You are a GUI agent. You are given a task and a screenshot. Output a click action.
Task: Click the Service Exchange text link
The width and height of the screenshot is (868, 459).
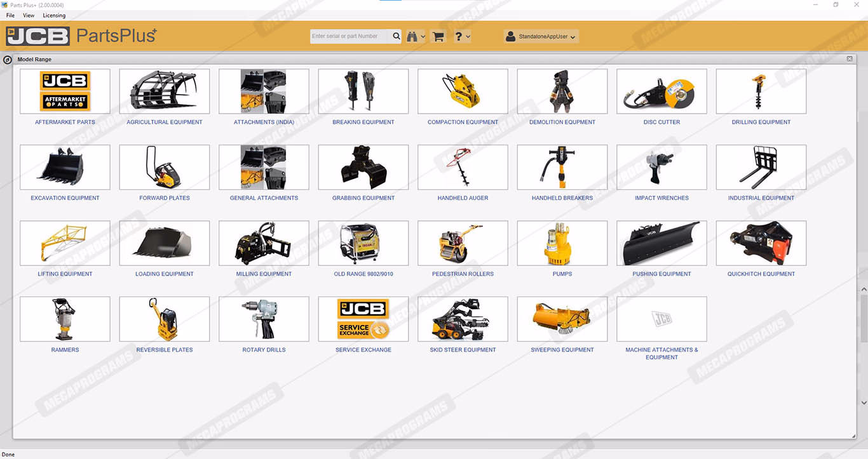click(363, 350)
